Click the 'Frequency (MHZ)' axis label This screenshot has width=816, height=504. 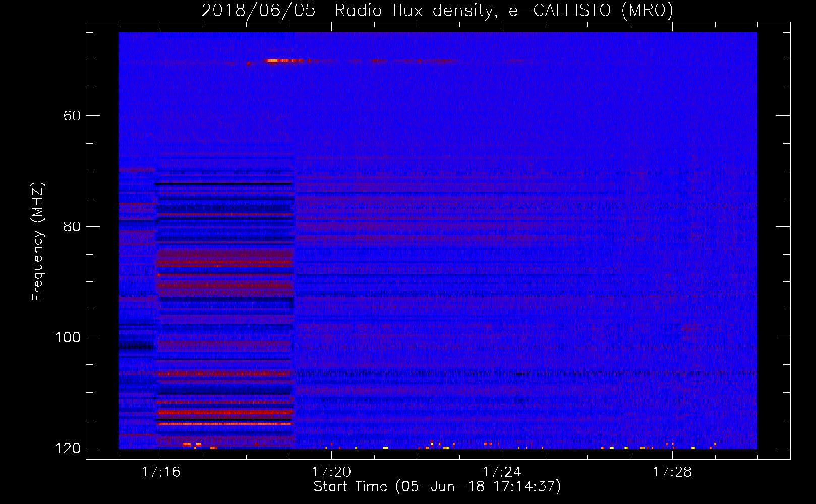click(38, 242)
